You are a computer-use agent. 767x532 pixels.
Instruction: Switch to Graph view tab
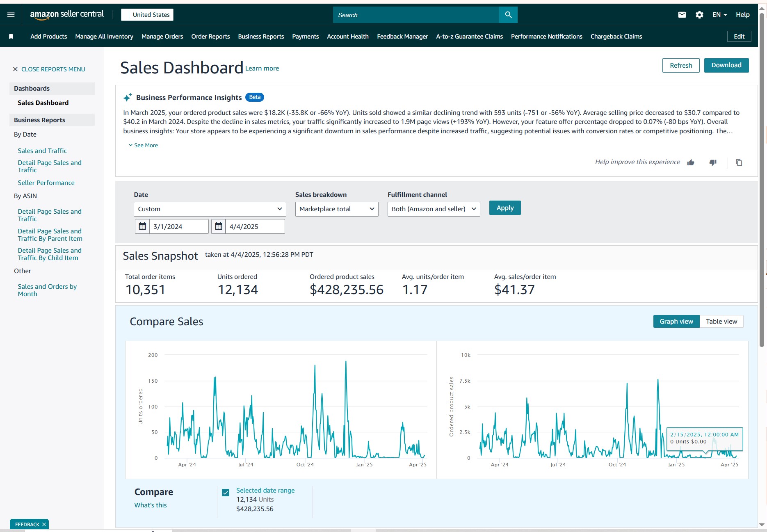(x=676, y=322)
